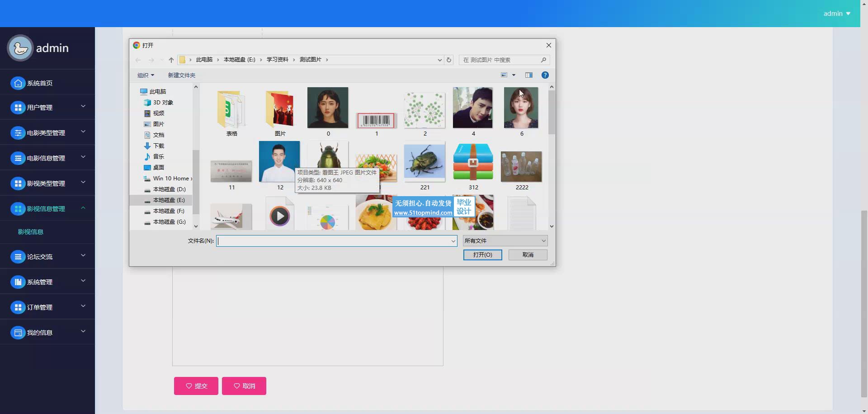
Task: Click the change view icon in dialog toolbar
Action: pos(504,75)
